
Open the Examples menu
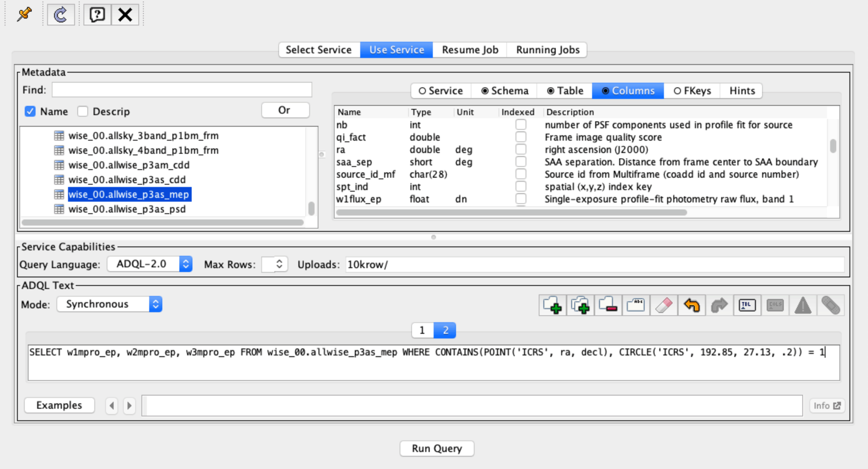[59, 405]
